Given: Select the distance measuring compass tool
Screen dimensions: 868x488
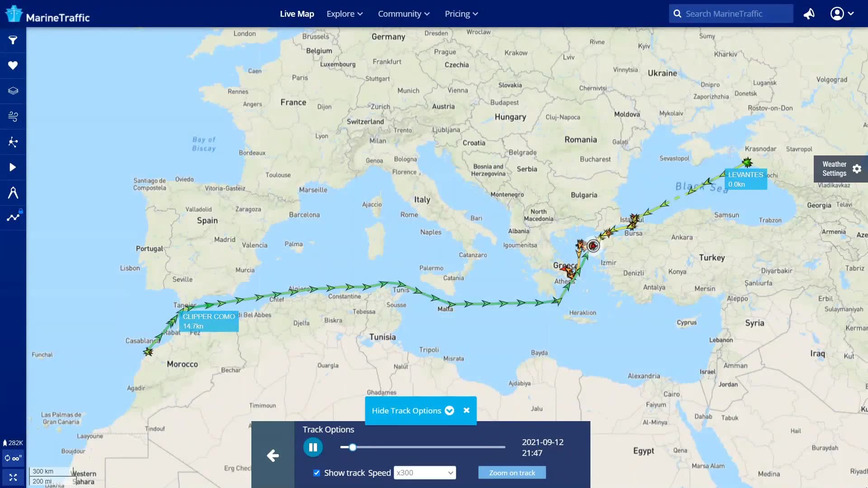Looking at the screenshot, I should pos(13,193).
